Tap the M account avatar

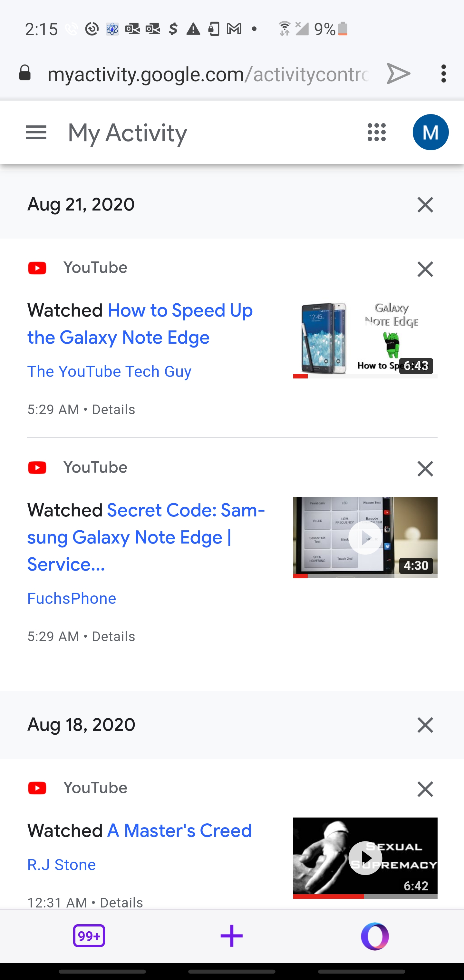[x=430, y=132]
